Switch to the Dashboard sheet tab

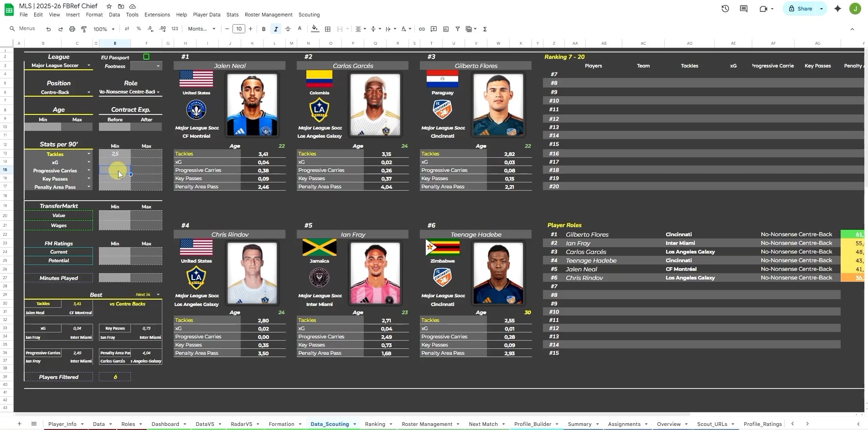(x=165, y=424)
